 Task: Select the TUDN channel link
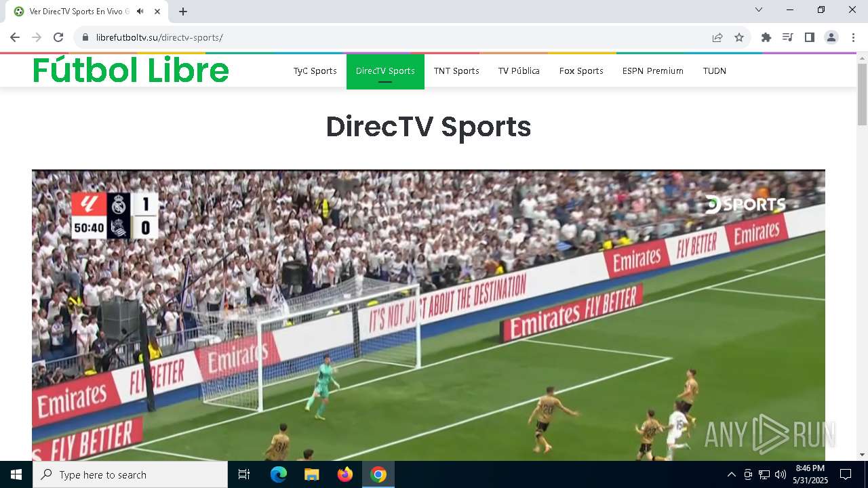[715, 70]
